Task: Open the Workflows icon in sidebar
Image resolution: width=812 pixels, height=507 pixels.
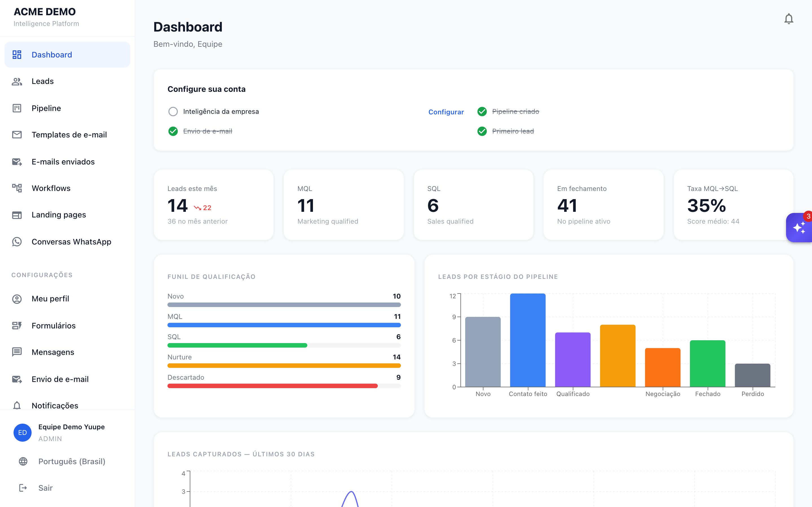Action: pos(17,188)
